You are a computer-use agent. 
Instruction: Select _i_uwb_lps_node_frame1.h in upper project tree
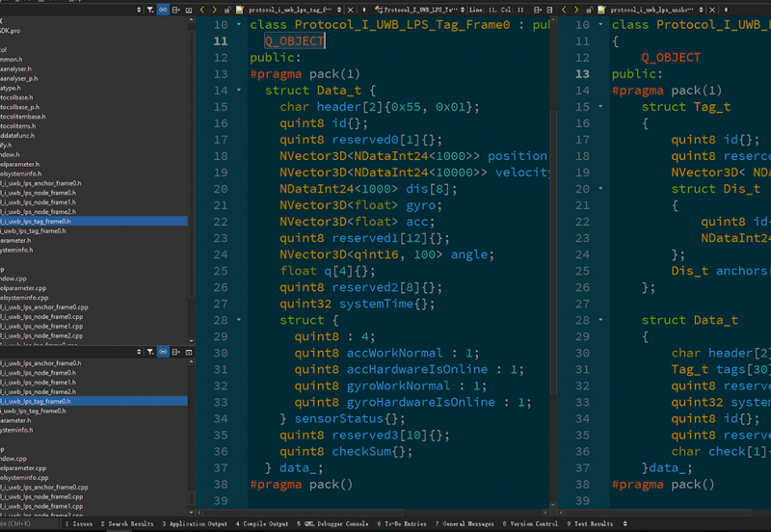(39, 202)
